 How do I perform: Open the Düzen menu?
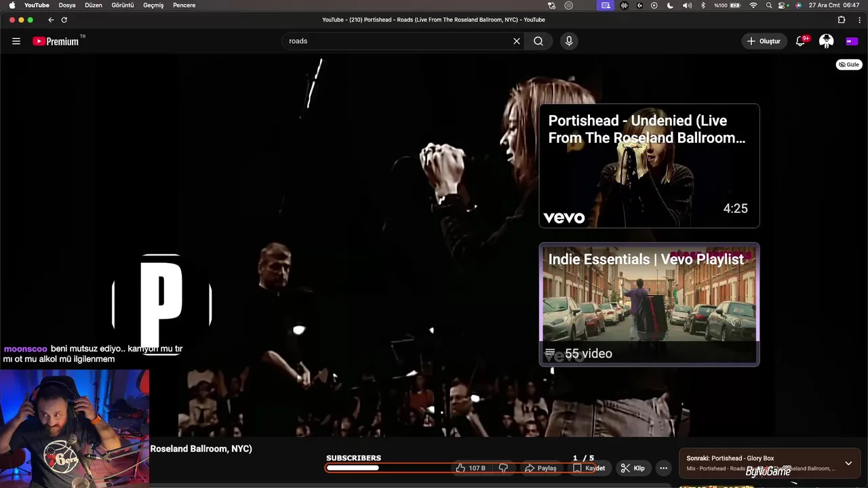tap(94, 5)
